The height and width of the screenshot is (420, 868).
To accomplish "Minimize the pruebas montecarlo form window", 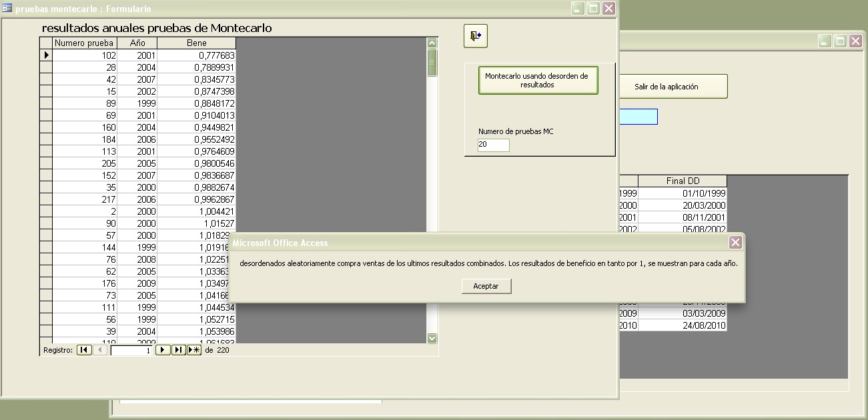I will 578,9.
